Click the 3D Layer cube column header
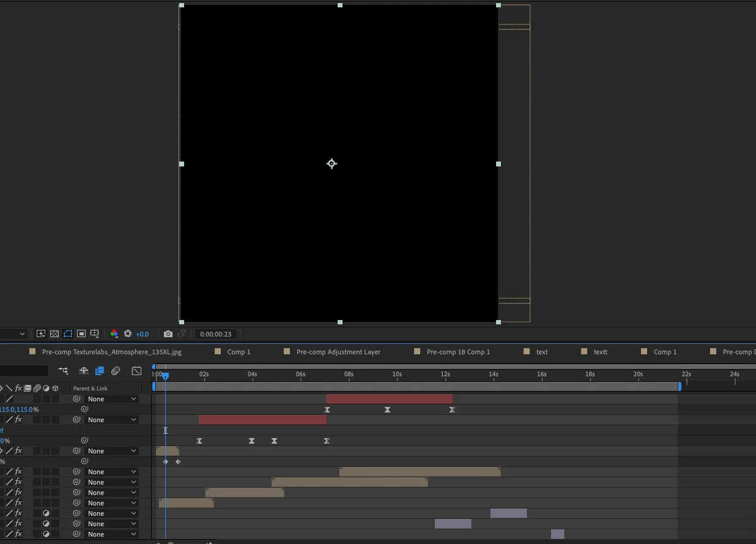 pyautogui.click(x=55, y=389)
